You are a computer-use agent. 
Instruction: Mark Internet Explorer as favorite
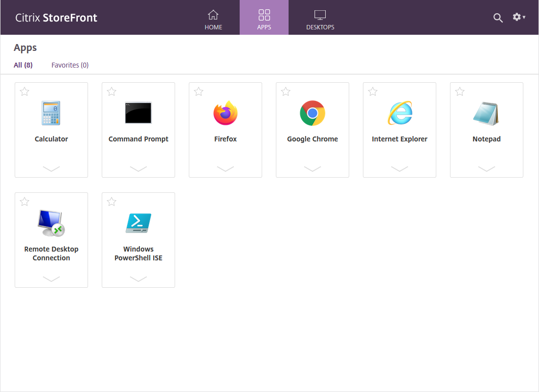tap(373, 92)
